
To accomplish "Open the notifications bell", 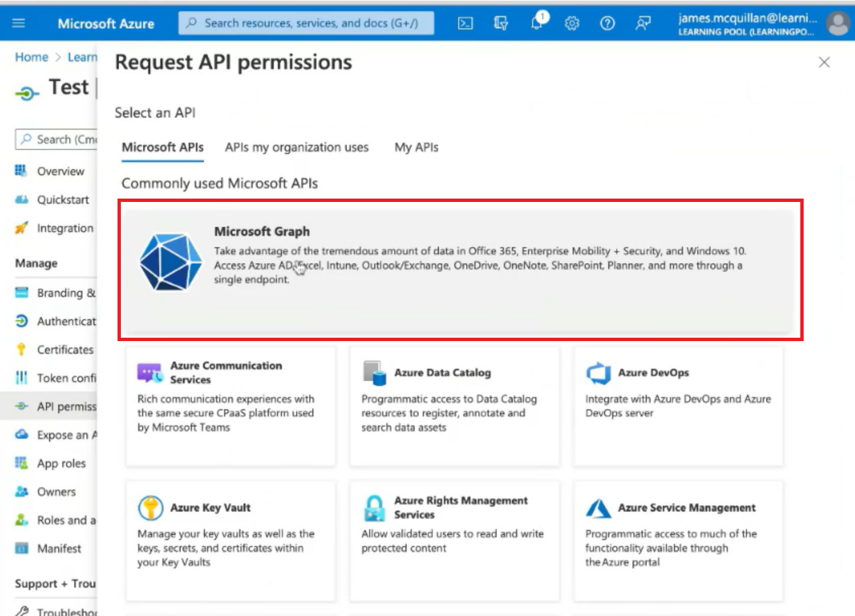I will tap(538, 22).
